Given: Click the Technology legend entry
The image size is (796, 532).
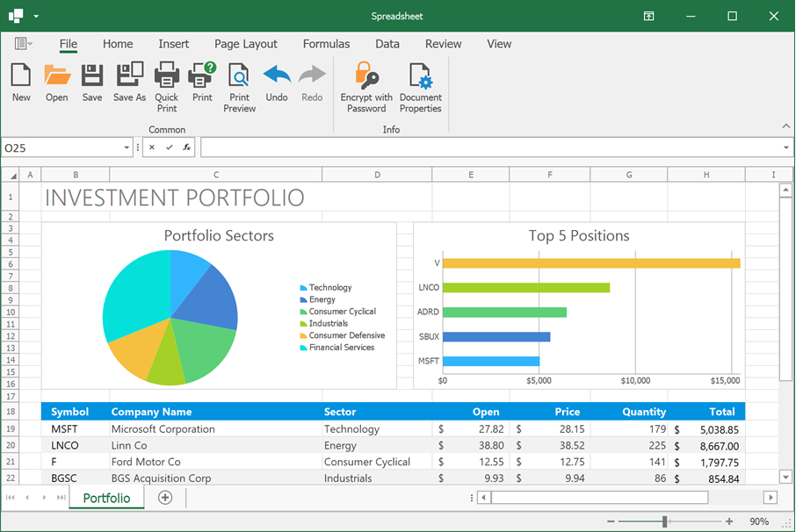Looking at the screenshot, I should [x=325, y=288].
